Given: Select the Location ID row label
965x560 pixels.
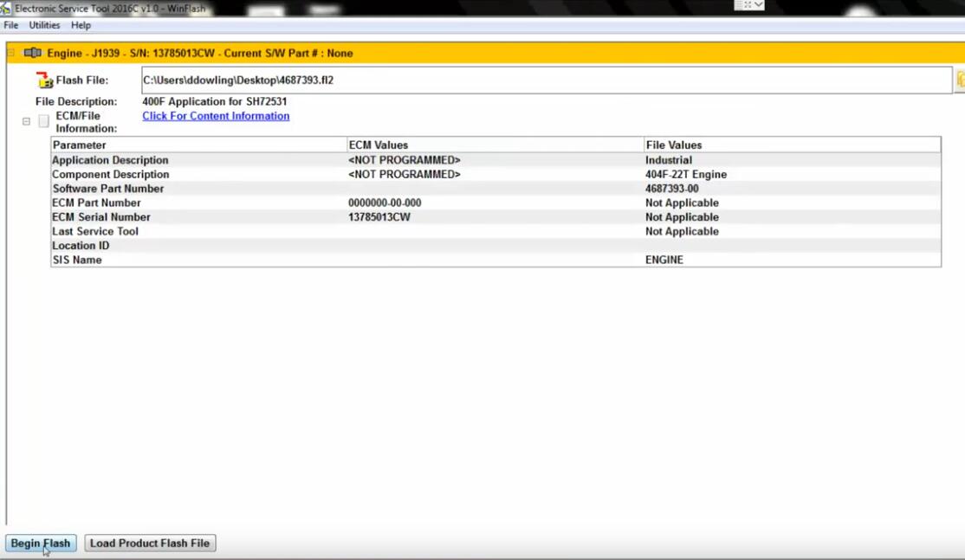Looking at the screenshot, I should point(81,245).
